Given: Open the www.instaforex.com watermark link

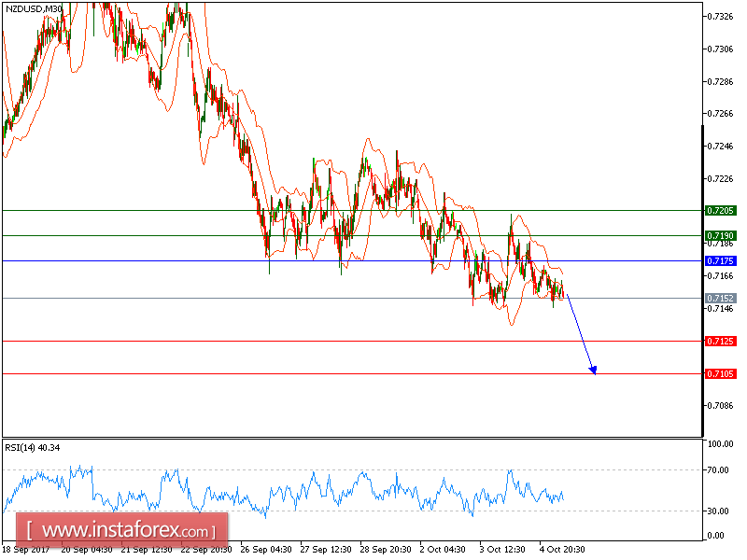Looking at the screenshot, I should 122,530.
